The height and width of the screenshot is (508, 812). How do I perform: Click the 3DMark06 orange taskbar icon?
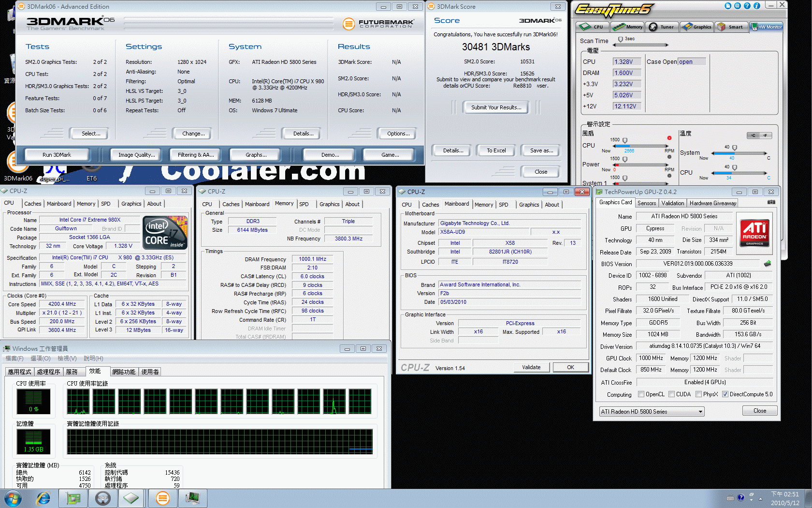pos(163,498)
